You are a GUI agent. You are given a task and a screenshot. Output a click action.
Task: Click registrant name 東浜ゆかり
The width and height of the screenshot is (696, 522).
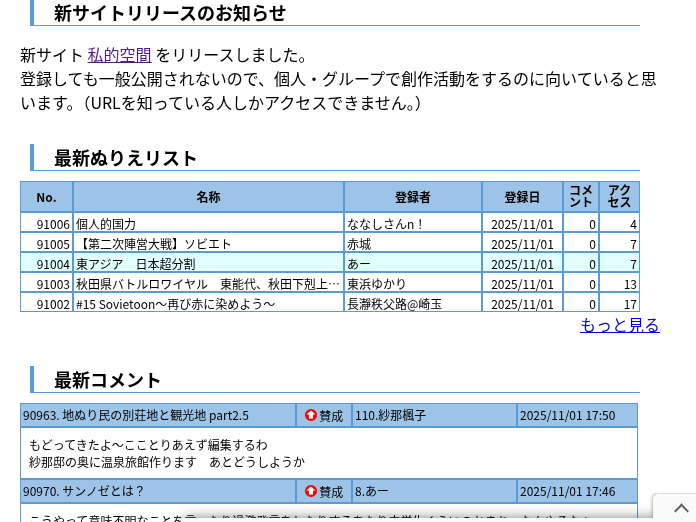click(x=376, y=284)
